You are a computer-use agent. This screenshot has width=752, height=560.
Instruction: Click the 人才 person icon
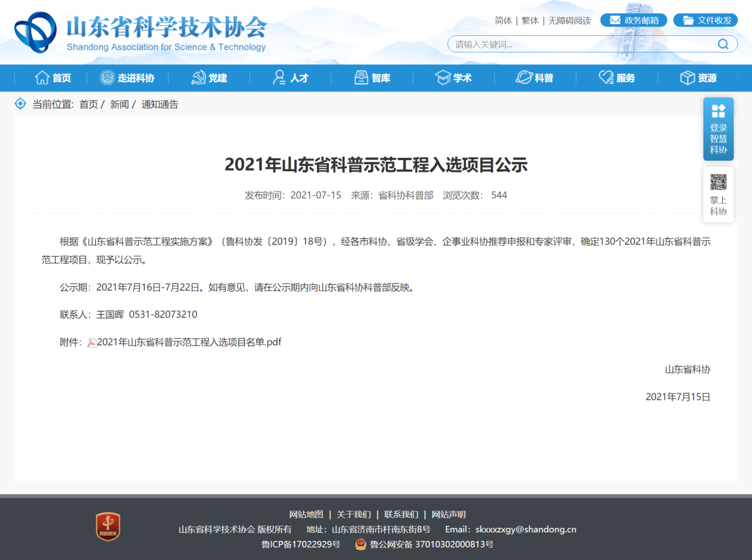tap(279, 77)
